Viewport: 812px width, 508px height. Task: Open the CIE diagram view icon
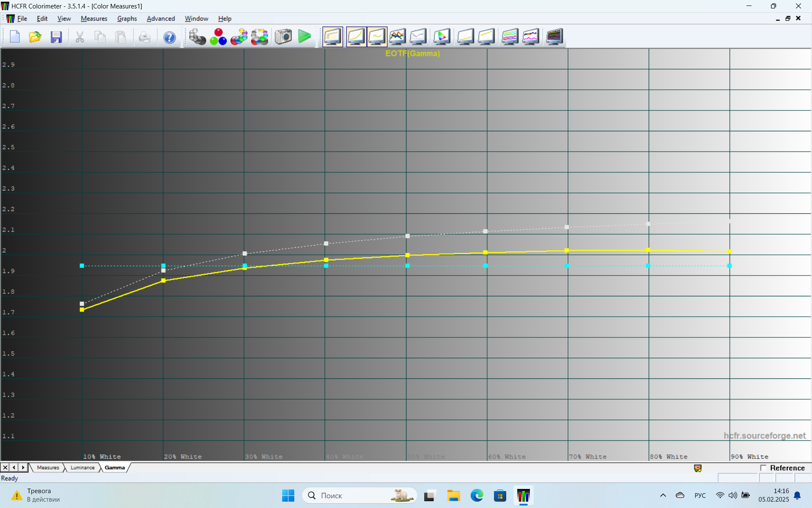click(x=442, y=37)
